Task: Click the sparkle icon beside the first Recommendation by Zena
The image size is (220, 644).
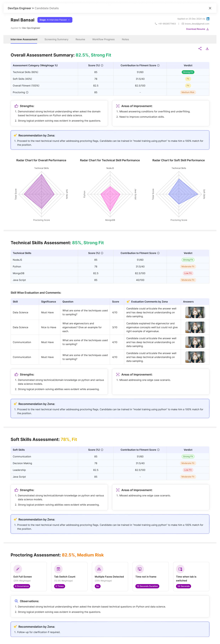Action: pos(15,136)
